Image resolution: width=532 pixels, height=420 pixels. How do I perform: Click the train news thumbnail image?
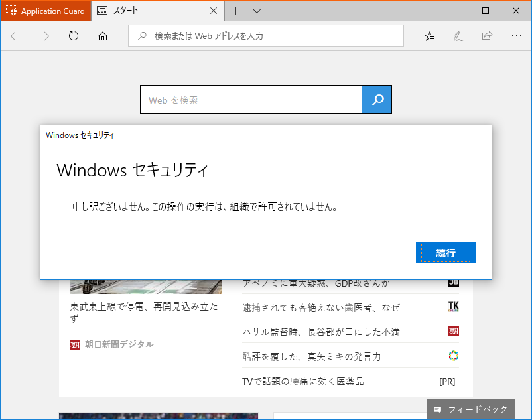point(146,287)
